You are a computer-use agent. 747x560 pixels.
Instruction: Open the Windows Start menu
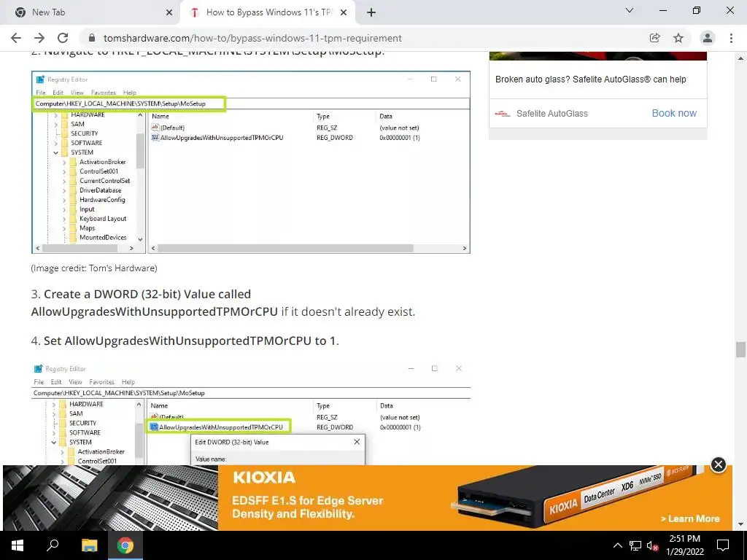[x=18, y=545]
